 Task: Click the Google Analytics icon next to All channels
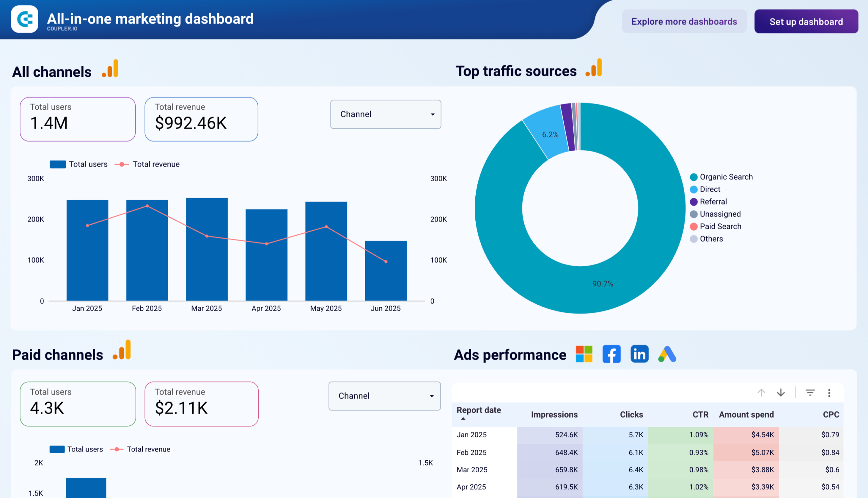click(110, 69)
